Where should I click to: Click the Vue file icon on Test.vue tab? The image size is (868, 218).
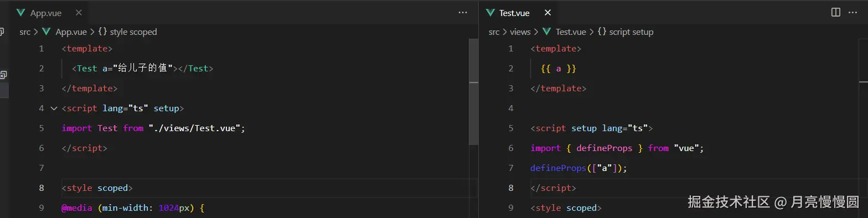pos(490,13)
